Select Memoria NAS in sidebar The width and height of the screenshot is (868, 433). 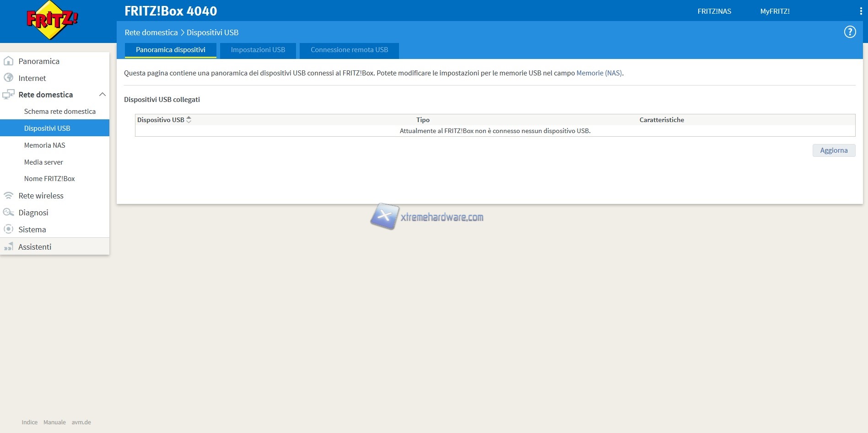(x=45, y=145)
